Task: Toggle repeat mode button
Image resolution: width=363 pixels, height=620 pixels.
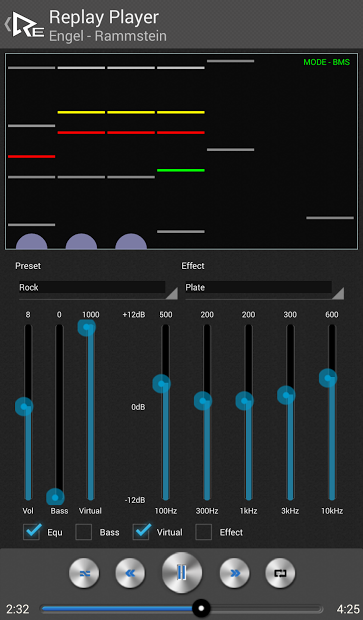Action: coord(280,573)
